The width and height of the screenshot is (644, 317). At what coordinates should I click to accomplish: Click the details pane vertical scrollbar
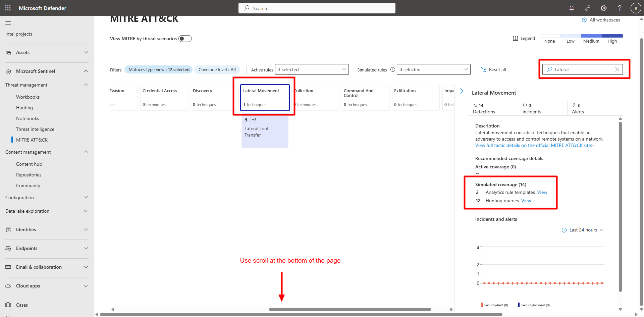coord(620,207)
